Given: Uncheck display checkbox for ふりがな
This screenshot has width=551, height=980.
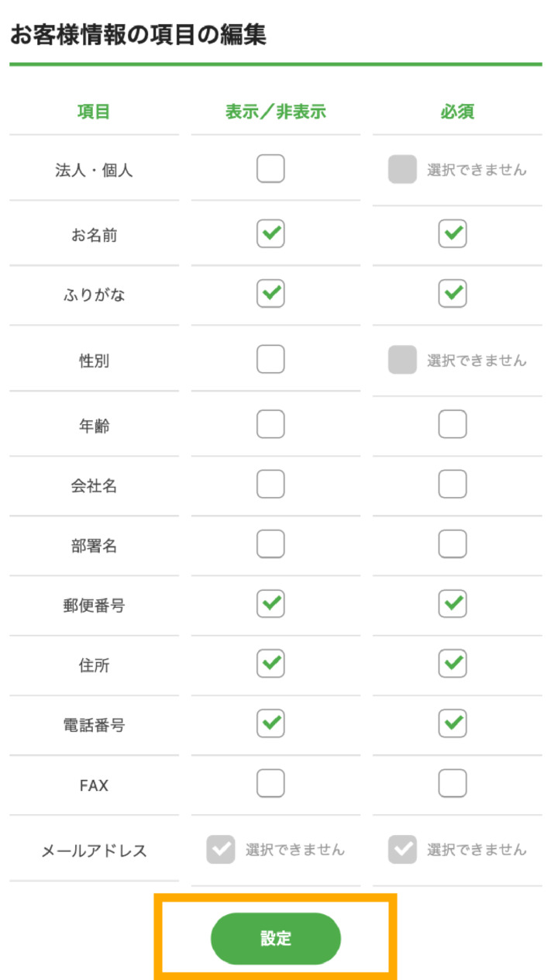Looking at the screenshot, I should click(270, 293).
